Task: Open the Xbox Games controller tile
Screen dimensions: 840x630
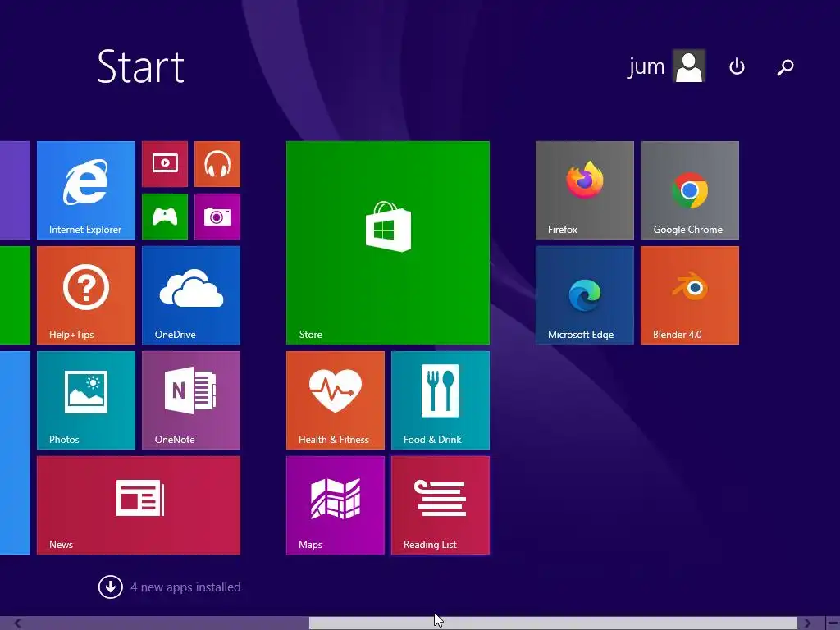Action: (x=165, y=217)
